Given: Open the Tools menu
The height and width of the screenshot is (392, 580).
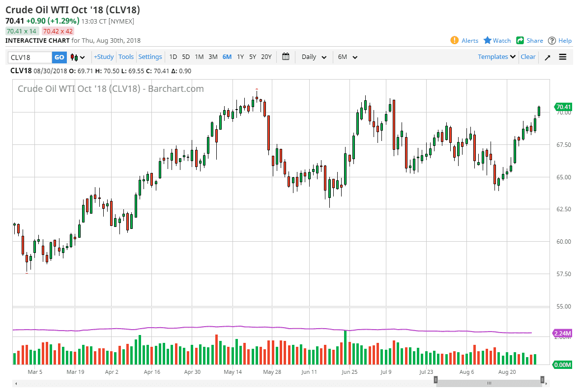Looking at the screenshot, I should [126, 57].
